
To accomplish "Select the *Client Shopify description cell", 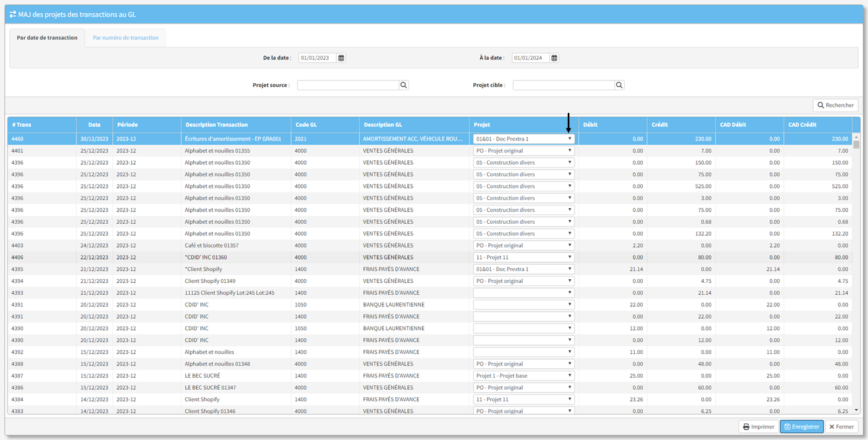I will (x=236, y=269).
